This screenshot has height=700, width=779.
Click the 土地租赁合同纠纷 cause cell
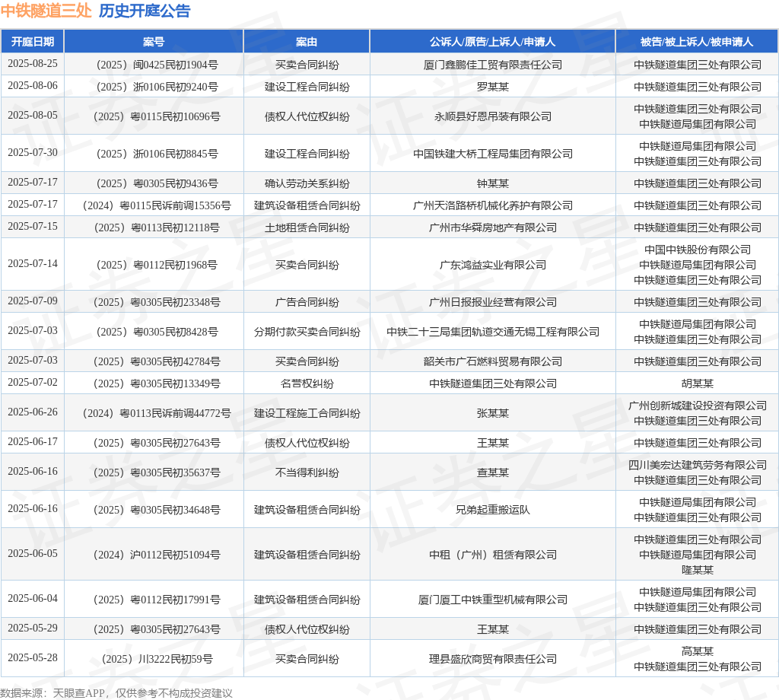pos(307,228)
